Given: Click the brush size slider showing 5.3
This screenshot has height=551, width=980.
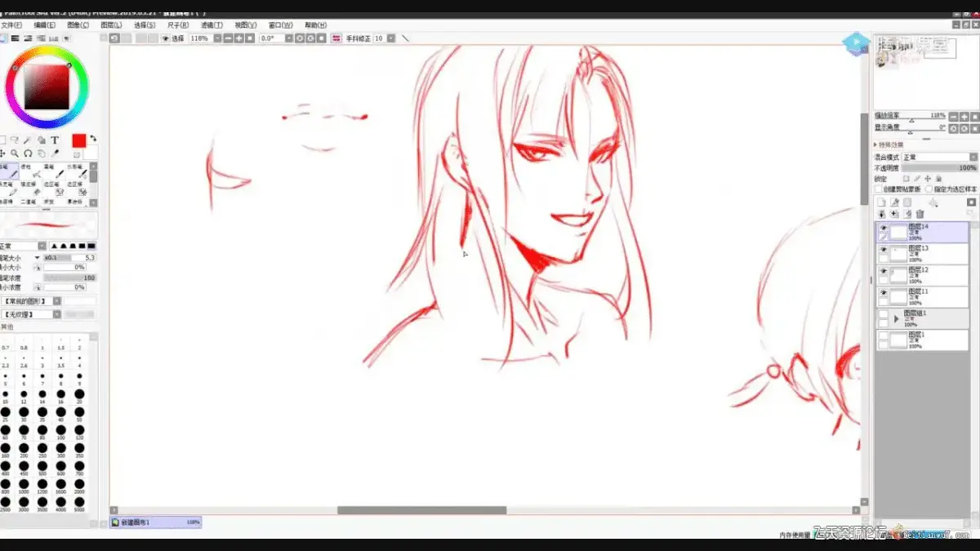Looking at the screenshot, I should point(70,257).
